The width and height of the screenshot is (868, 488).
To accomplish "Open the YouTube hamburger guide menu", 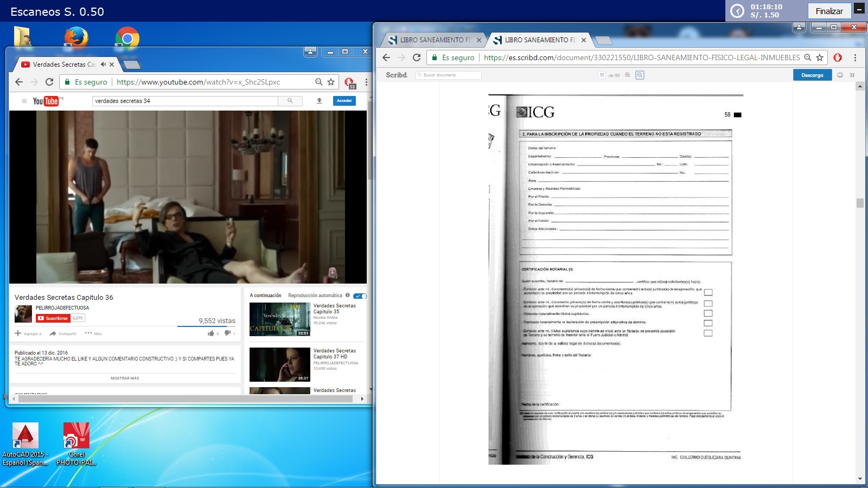I will point(24,101).
